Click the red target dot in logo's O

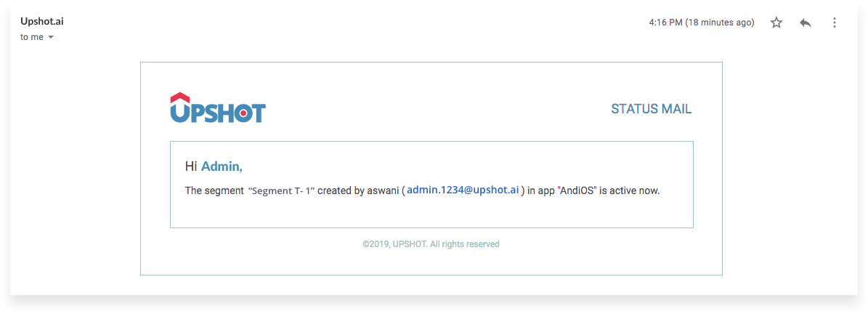(243, 113)
